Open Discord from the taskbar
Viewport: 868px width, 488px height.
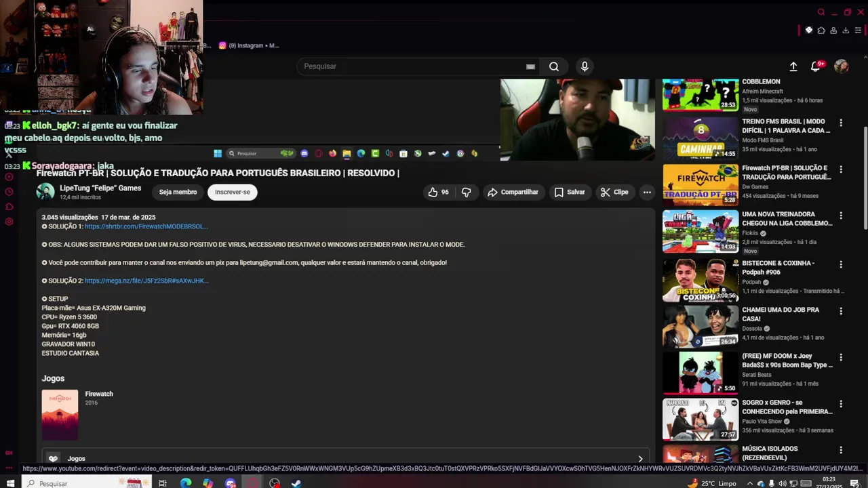pyautogui.click(x=231, y=483)
